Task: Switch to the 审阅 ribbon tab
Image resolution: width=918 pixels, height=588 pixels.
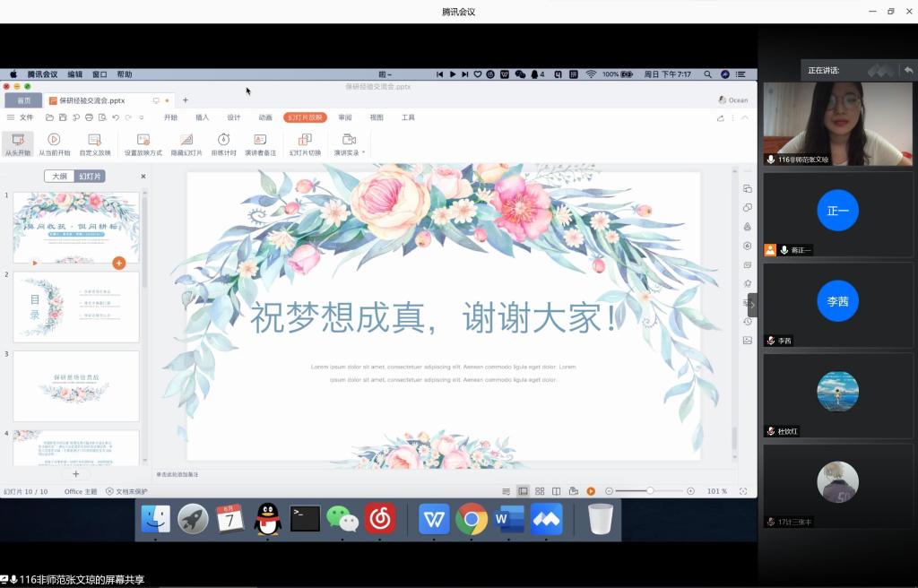Action: pyautogui.click(x=345, y=117)
